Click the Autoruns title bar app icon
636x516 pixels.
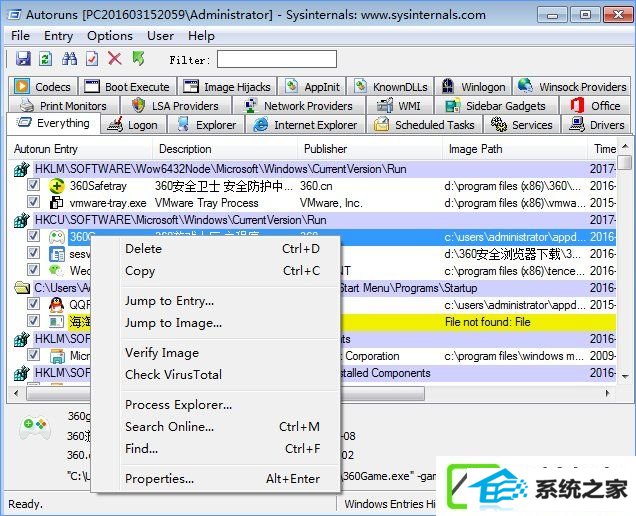pos(15,15)
